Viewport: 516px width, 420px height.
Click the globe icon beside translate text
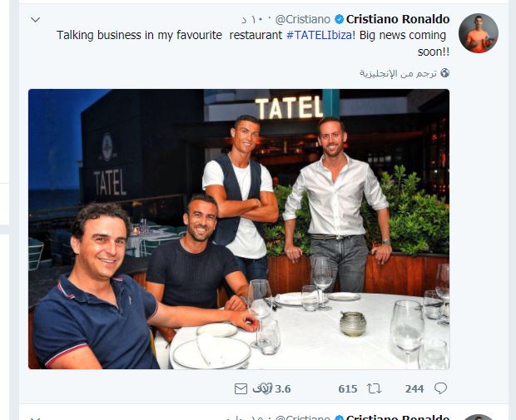coord(445,73)
